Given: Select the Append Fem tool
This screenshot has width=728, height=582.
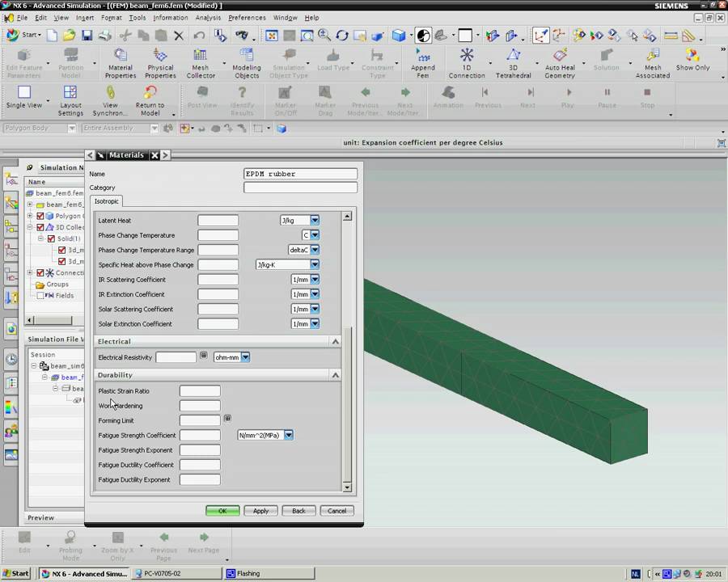Looking at the screenshot, I should [422, 64].
